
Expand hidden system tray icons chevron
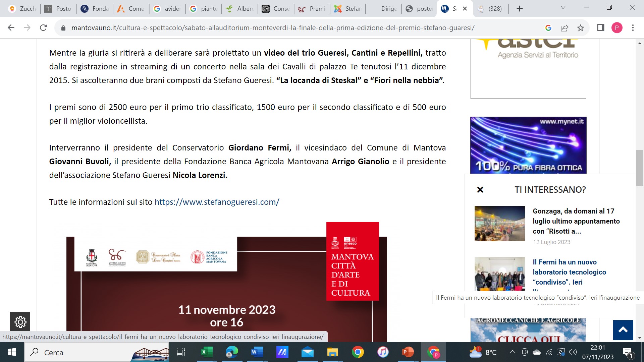pos(512,352)
